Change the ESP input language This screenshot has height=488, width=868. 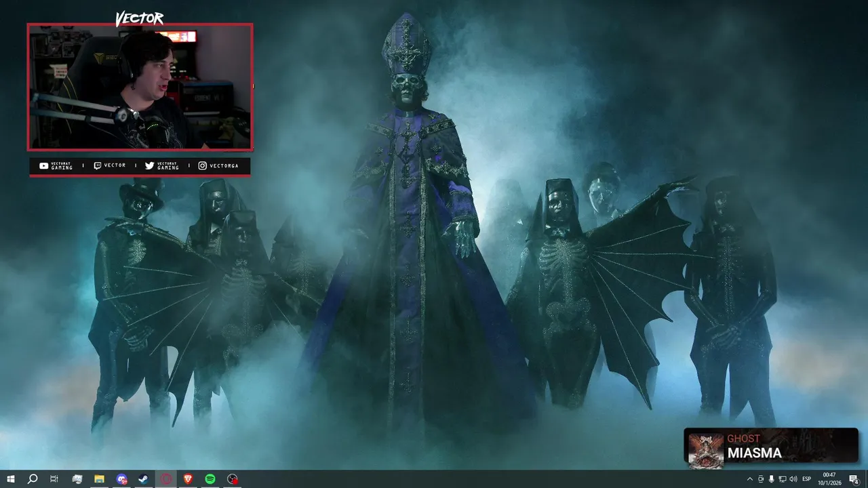click(807, 479)
